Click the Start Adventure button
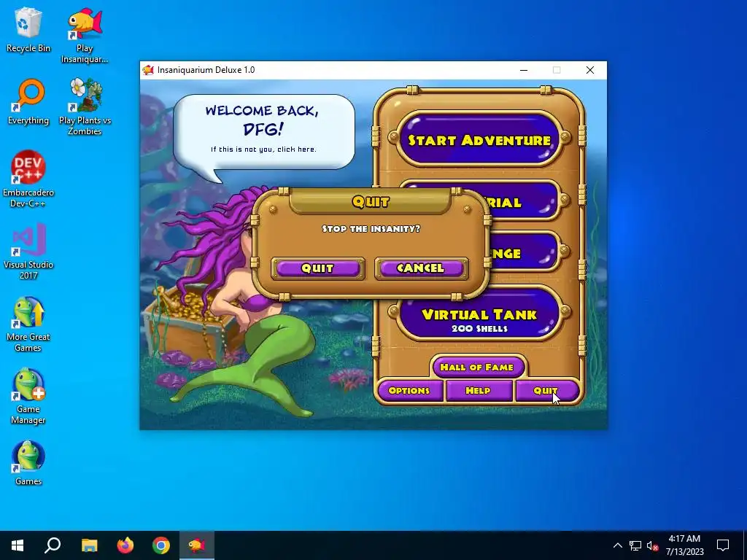Viewport: 747px width, 560px height. coord(479,139)
